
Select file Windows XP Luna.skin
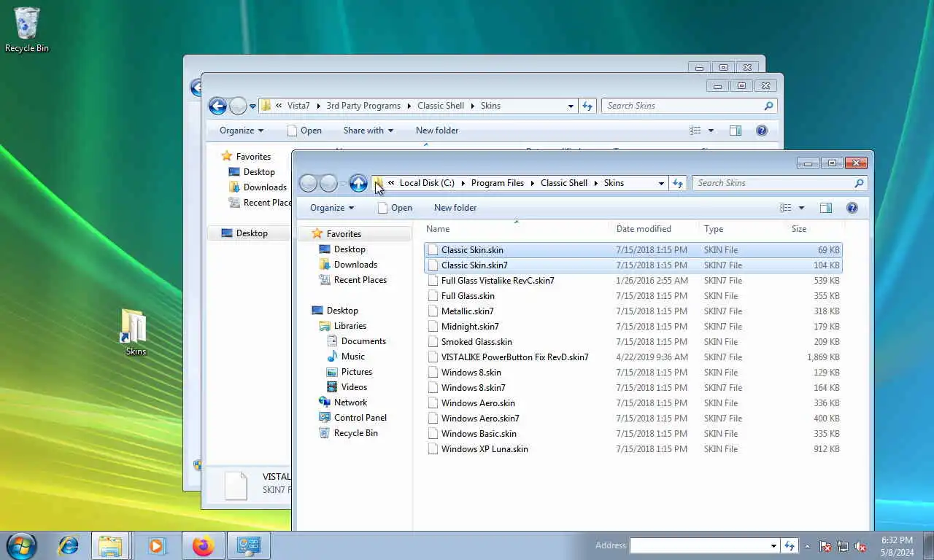coord(633,449)
